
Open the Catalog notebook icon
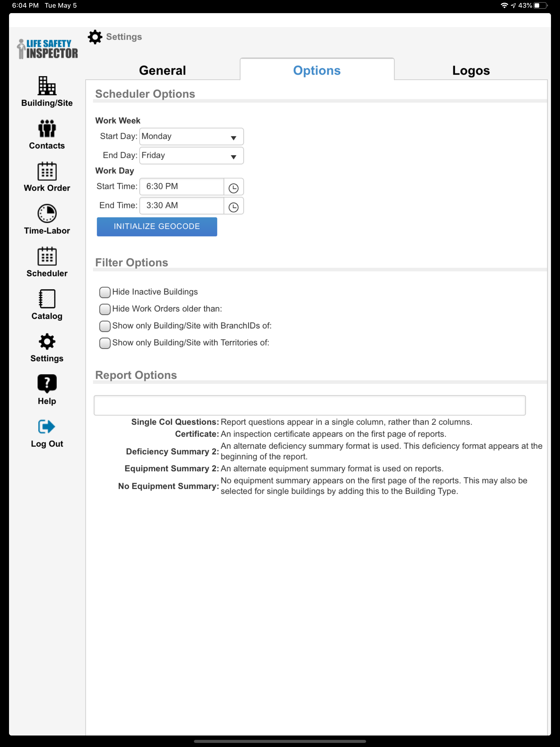pyautogui.click(x=47, y=299)
